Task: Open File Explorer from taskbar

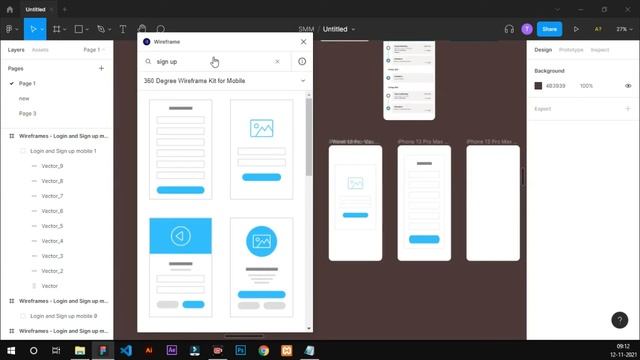Action: click(x=80, y=351)
